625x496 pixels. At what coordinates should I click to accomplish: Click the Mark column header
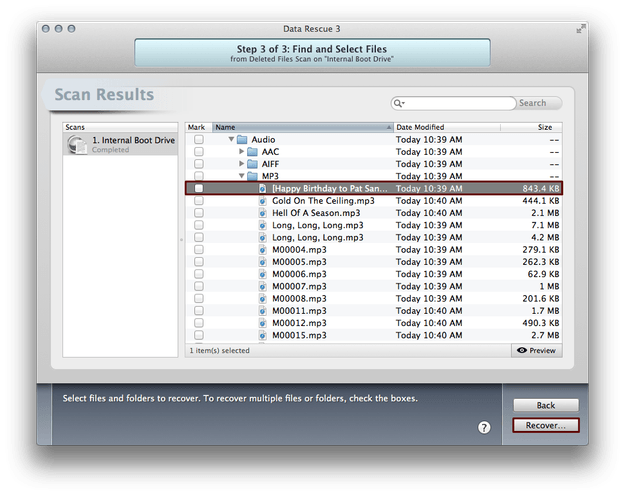(199, 127)
